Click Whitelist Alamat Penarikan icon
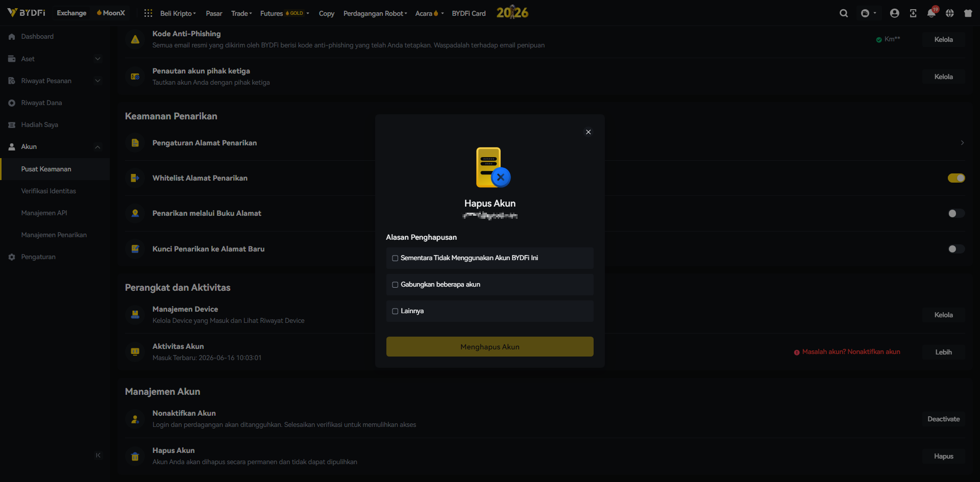980x482 pixels. [135, 178]
